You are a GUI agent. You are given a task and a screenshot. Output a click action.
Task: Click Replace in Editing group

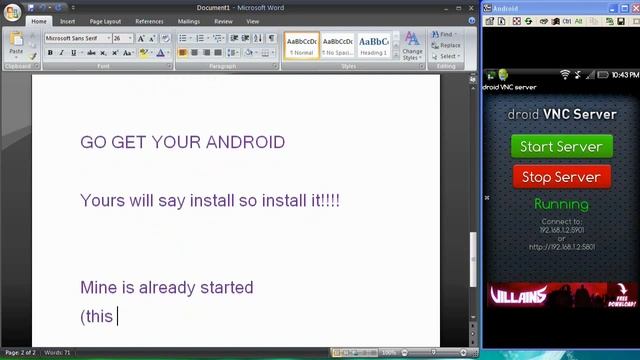tap(446, 45)
